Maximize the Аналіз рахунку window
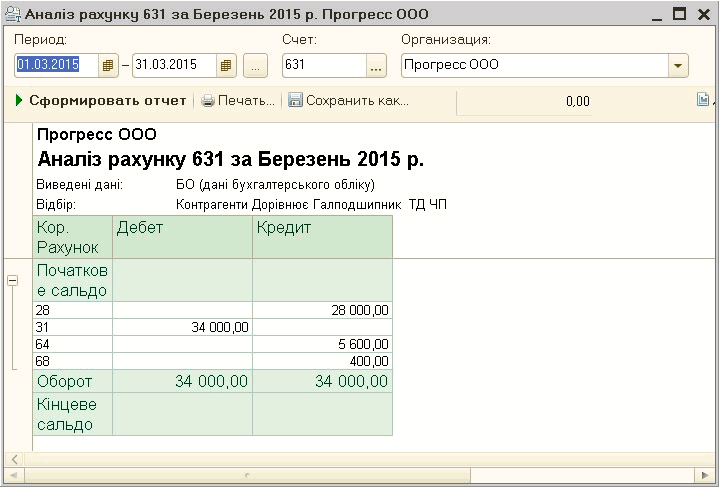 tap(679, 14)
